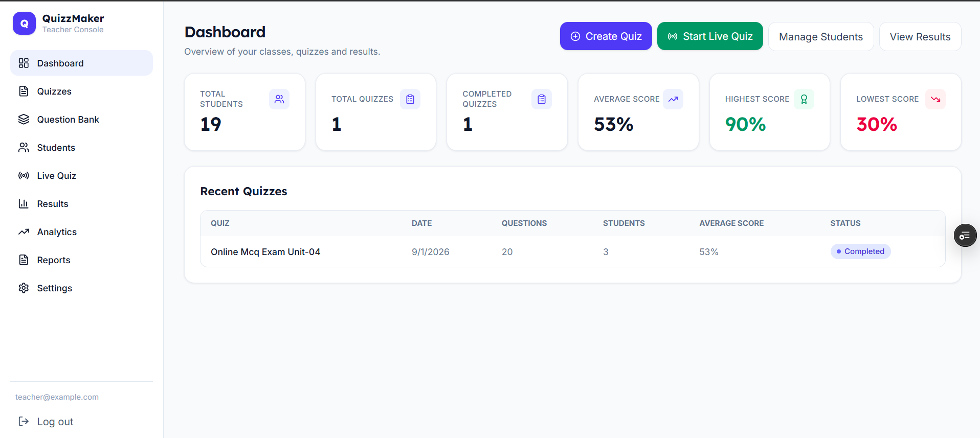This screenshot has width=980, height=438.
Task: Click the people icon on Total Students card
Action: pos(279,99)
